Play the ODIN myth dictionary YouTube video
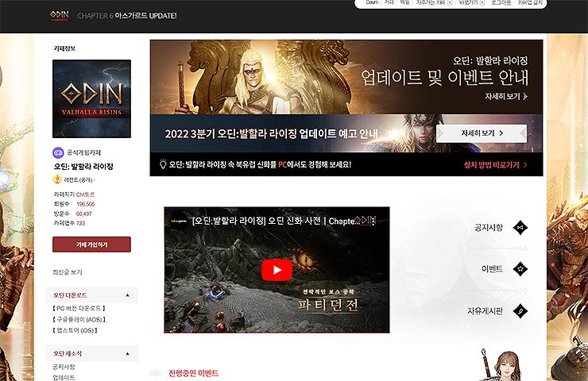 [x=277, y=270]
